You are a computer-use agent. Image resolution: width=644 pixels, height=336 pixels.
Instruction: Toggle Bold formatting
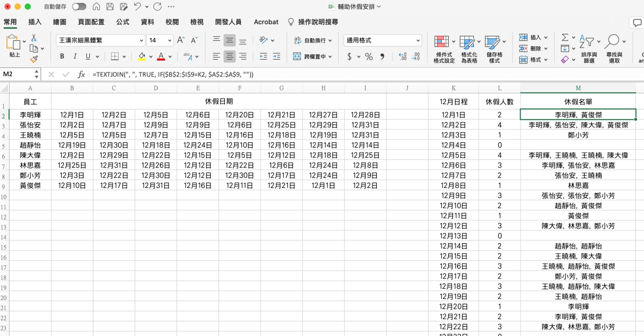[x=62, y=56]
